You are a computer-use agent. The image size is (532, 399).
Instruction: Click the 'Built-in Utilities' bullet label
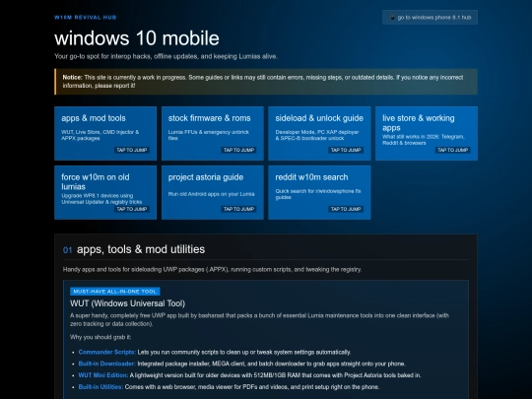(100, 387)
